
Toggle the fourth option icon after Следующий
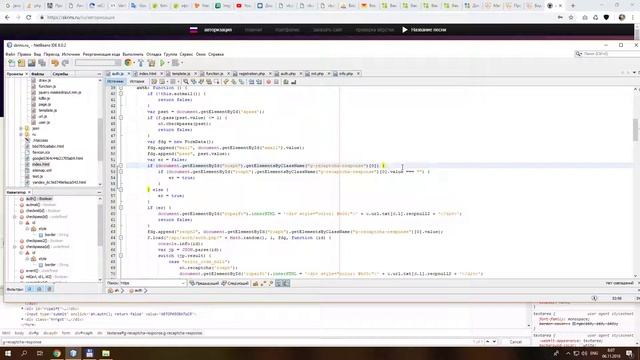click(278, 283)
